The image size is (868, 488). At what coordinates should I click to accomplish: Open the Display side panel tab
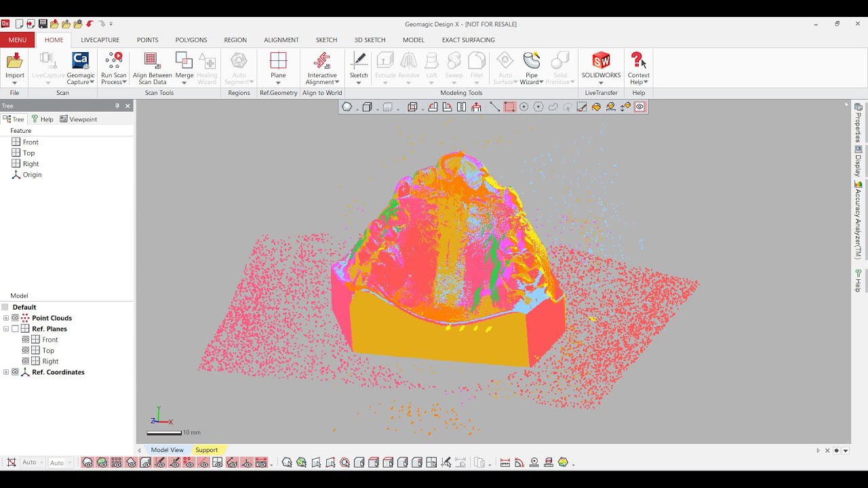coord(858,161)
